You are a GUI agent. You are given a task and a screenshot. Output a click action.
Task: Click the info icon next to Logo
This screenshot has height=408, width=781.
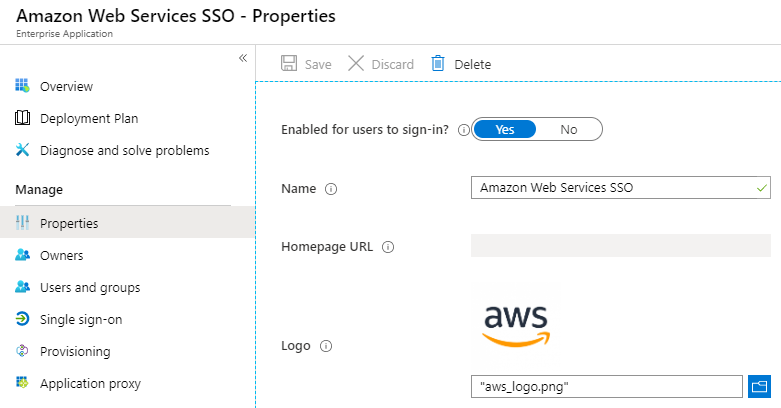coord(325,346)
